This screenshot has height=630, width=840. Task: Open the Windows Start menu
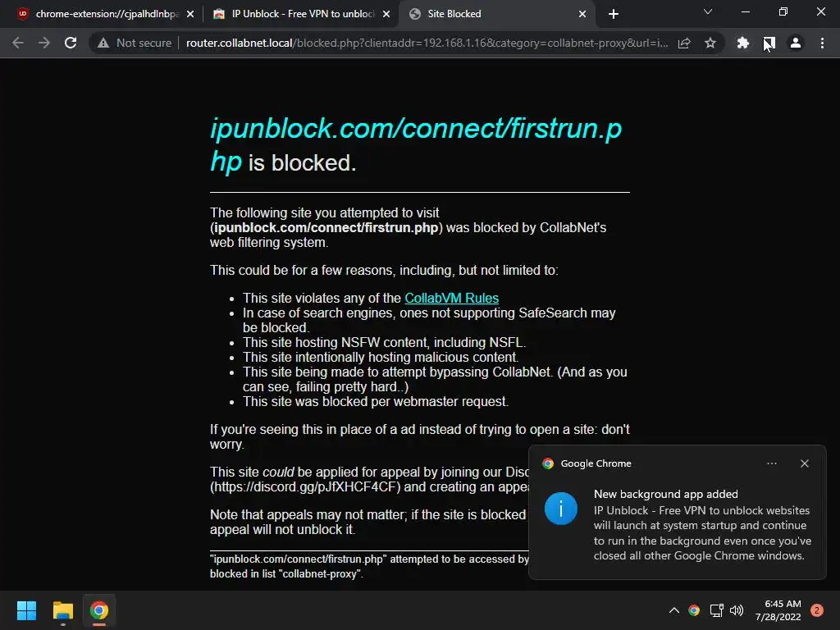coord(26,610)
